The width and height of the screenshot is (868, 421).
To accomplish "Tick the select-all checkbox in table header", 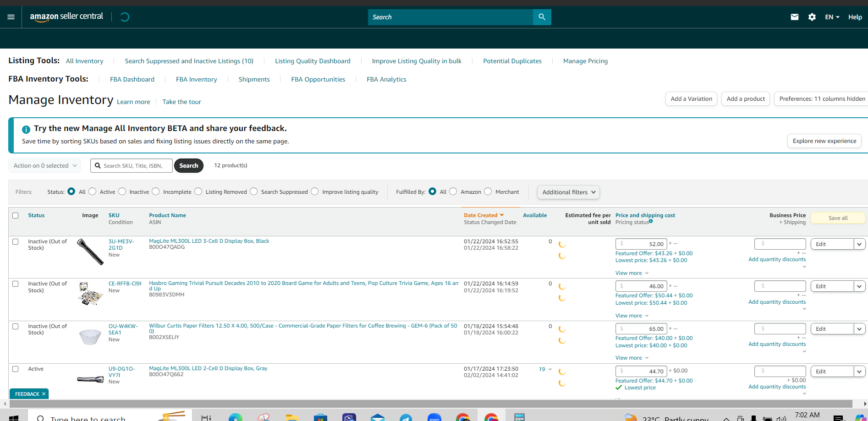I will coord(16,215).
